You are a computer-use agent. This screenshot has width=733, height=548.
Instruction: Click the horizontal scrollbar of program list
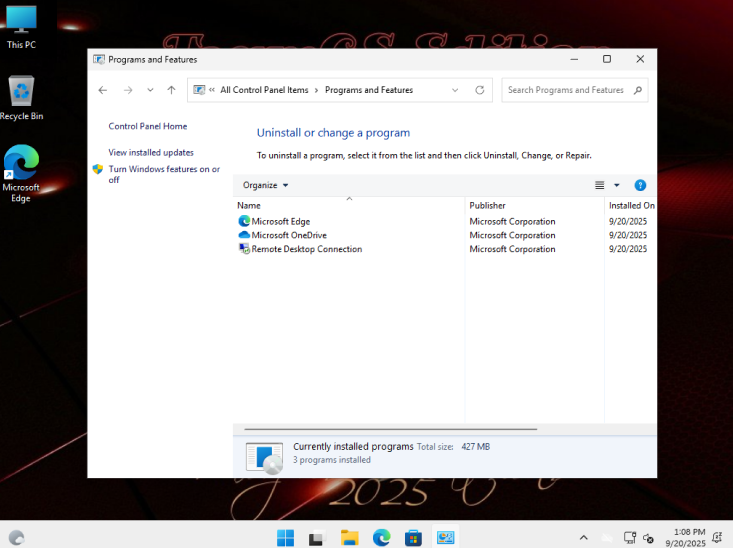390,429
